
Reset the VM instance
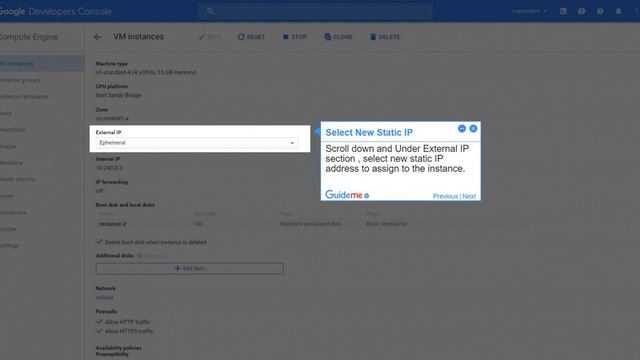(x=251, y=37)
